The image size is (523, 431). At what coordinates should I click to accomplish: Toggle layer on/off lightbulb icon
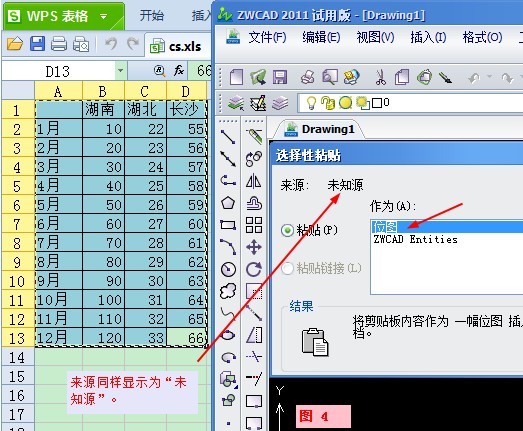pos(311,103)
